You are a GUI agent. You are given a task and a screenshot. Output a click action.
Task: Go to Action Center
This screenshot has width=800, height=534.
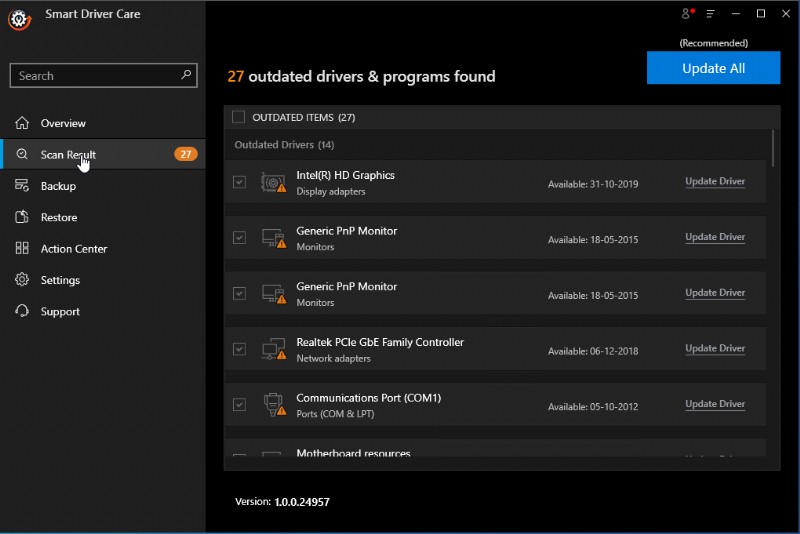point(73,249)
